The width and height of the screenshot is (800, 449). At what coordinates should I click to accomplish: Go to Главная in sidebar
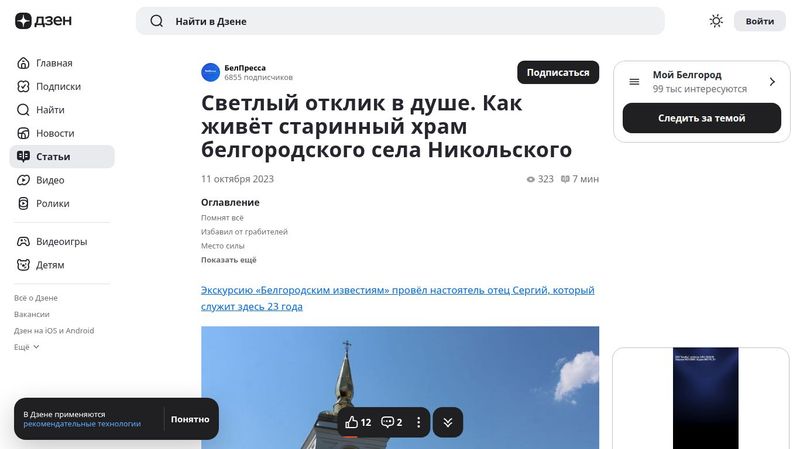pyautogui.click(x=53, y=63)
